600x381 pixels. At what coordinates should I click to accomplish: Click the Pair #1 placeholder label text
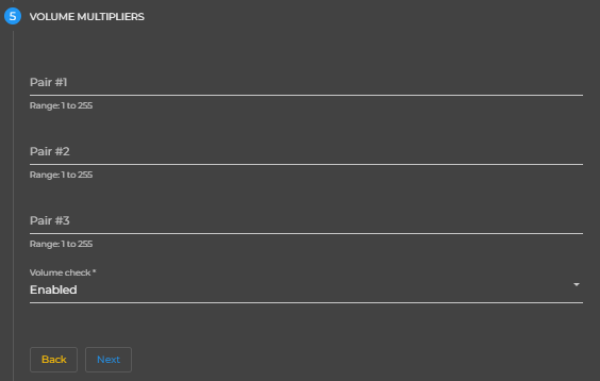(49, 82)
